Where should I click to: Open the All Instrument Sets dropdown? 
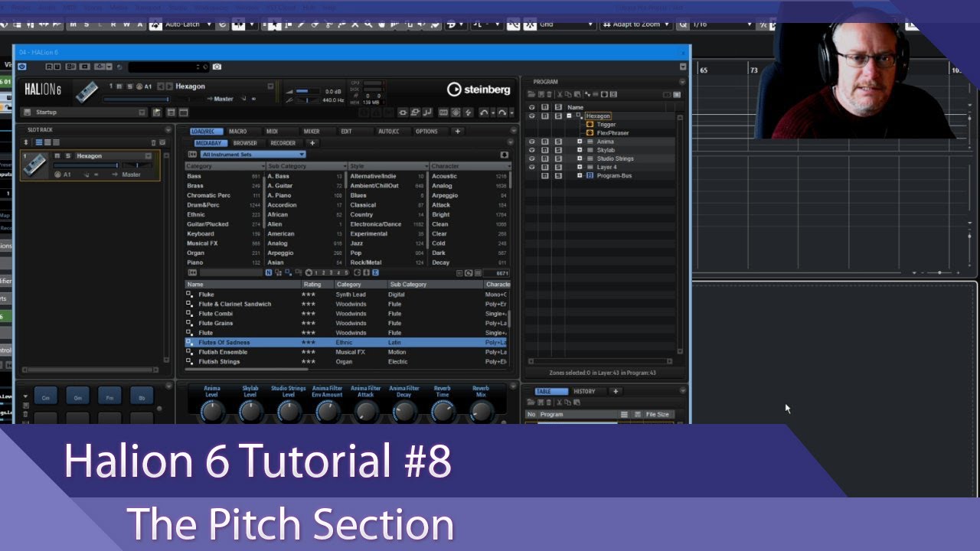(253, 155)
